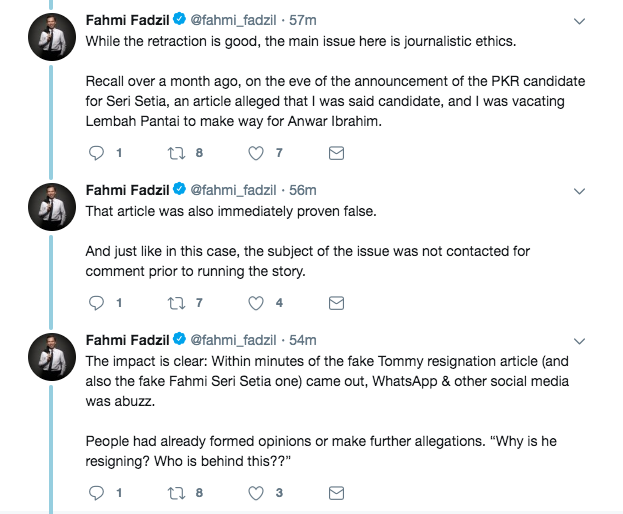Like the tweet with 4 likes
623x514 pixels.
[x=256, y=302]
